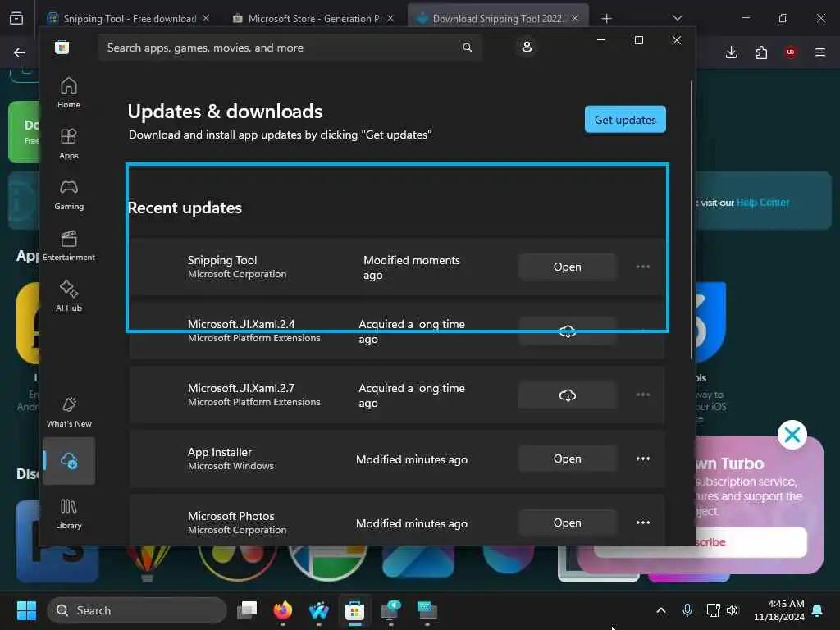
Task: Select the Downloads cloud icon in sidebar
Action: [x=69, y=461]
